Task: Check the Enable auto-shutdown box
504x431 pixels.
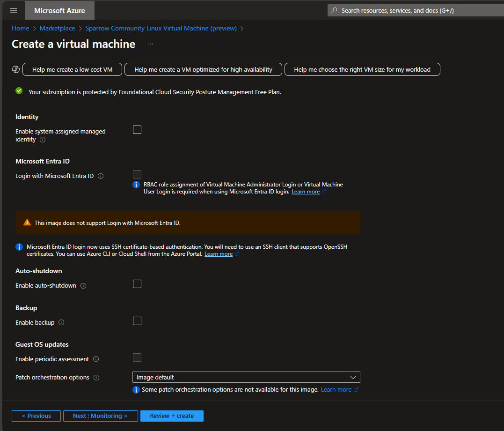Action: (x=137, y=283)
